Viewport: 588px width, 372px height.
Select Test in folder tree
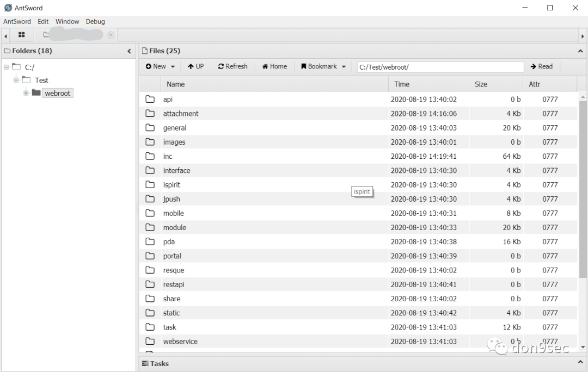point(41,80)
